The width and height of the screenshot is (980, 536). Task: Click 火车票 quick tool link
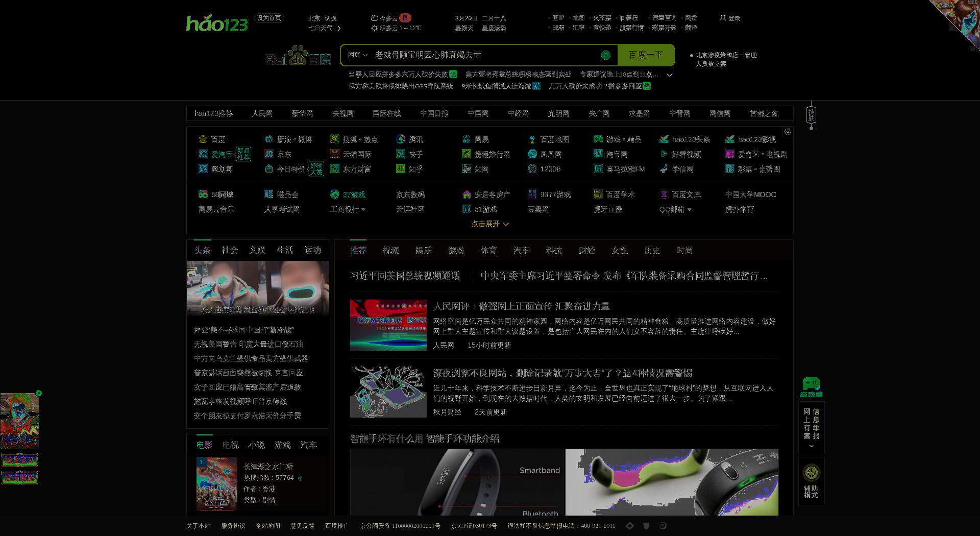point(602,18)
